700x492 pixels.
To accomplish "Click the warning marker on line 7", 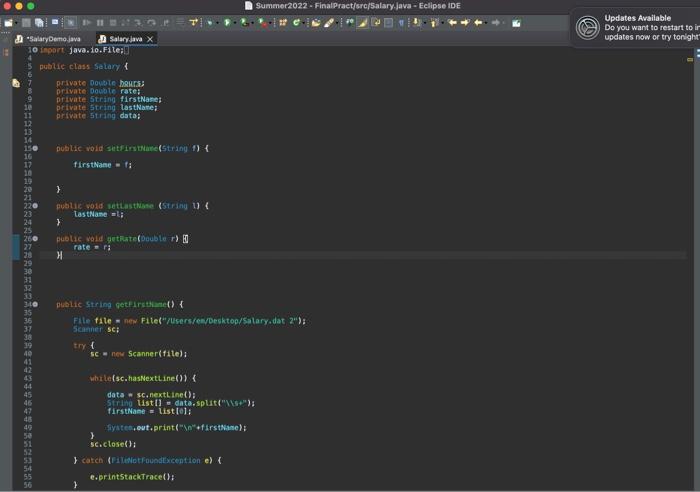I will [16, 83].
